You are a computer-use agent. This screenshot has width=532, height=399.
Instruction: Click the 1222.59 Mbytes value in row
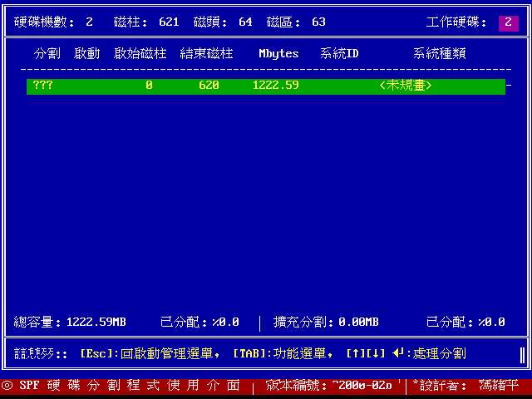[x=275, y=86]
